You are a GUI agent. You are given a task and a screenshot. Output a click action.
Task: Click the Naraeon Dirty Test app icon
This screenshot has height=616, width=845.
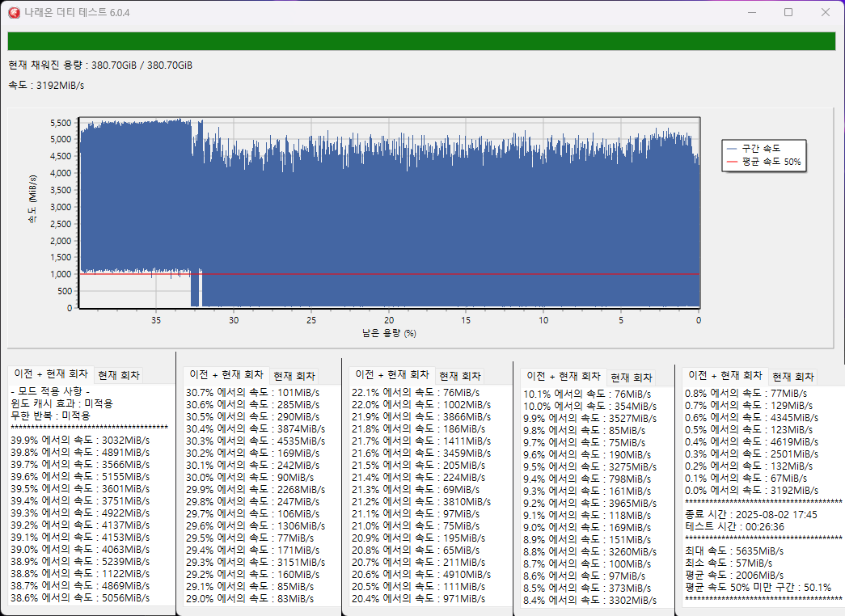[x=14, y=12]
